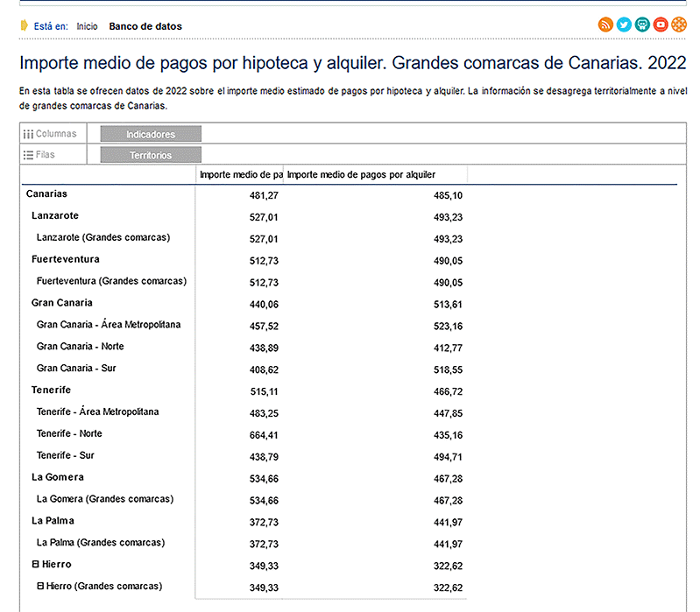Select the Tenerife - Norte row
Screen dimensions: 700x612
click(x=69, y=433)
